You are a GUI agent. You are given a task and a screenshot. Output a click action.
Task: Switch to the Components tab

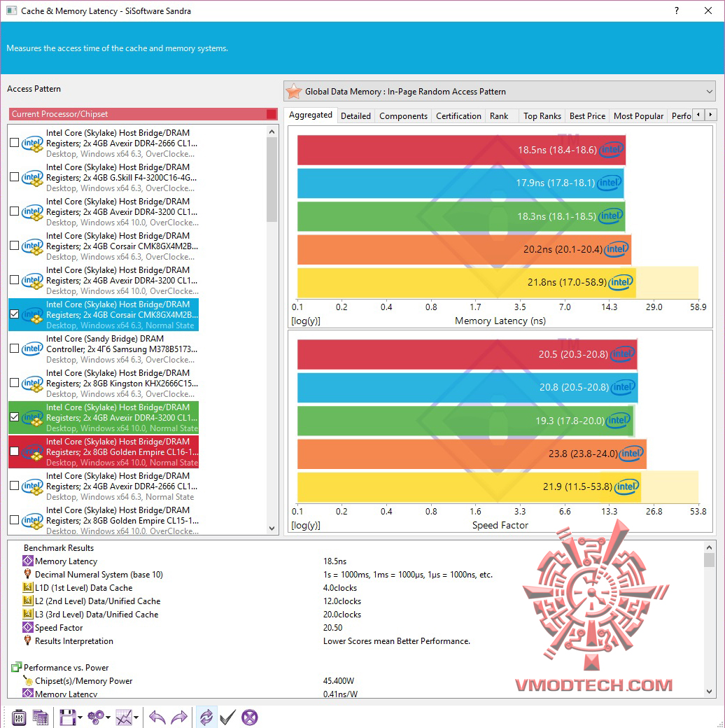click(403, 115)
